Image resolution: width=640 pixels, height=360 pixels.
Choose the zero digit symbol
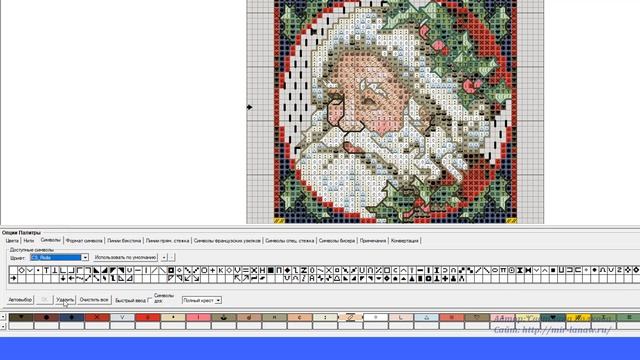[x=312, y=270]
